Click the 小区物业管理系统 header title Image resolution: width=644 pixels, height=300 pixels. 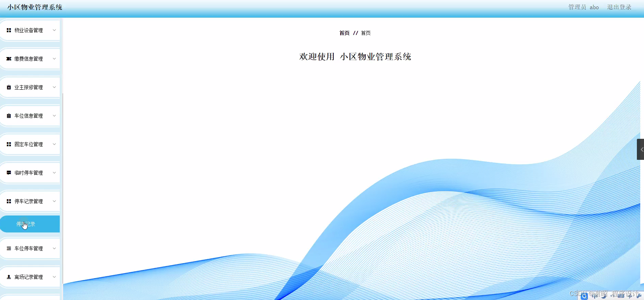[x=35, y=7]
